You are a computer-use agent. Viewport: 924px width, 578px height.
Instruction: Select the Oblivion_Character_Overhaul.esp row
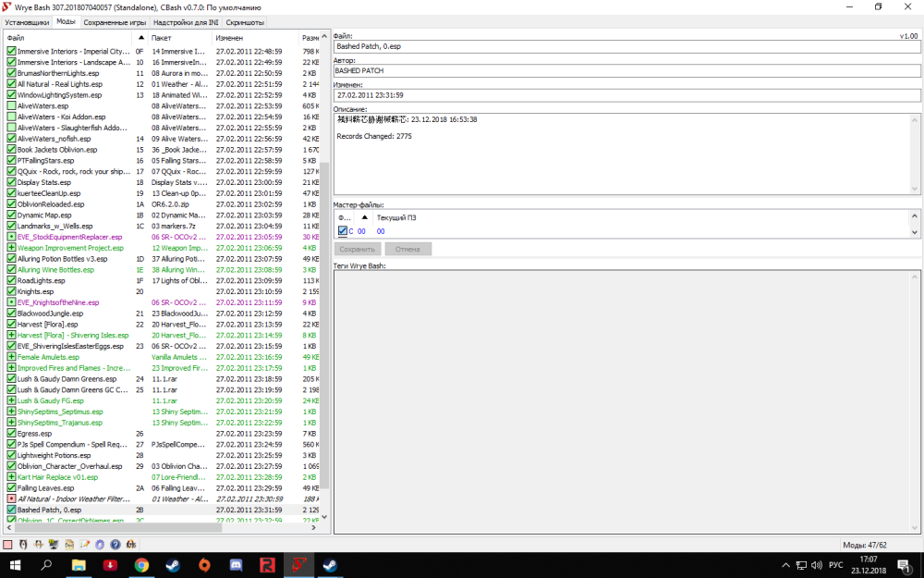point(162,466)
